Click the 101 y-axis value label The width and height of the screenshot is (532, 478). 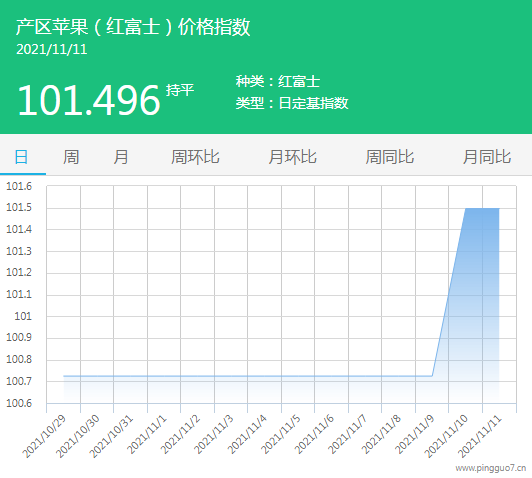23,317
